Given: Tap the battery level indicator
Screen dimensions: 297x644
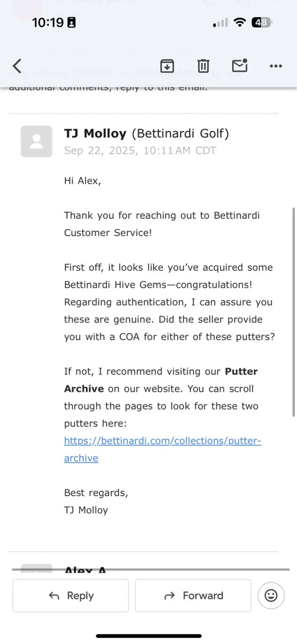Looking at the screenshot, I should (262, 22).
